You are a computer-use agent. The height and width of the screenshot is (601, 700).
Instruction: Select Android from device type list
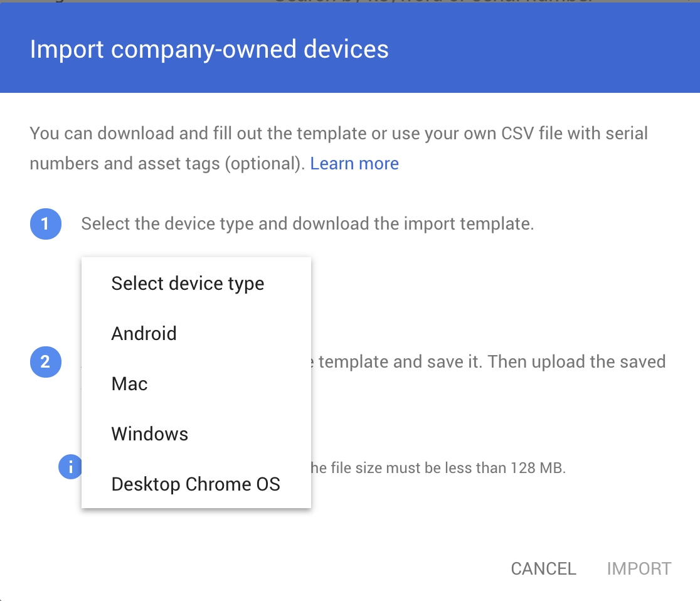tap(196, 334)
